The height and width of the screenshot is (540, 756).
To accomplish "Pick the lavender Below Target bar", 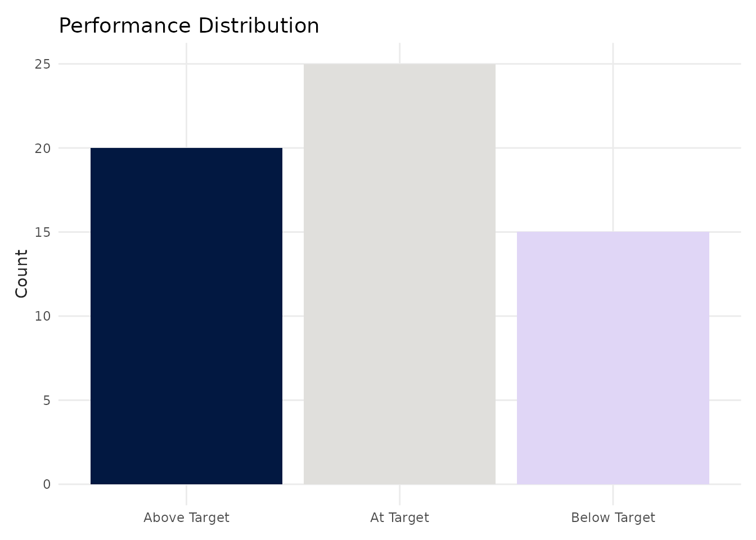I will [x=613, y=358].
